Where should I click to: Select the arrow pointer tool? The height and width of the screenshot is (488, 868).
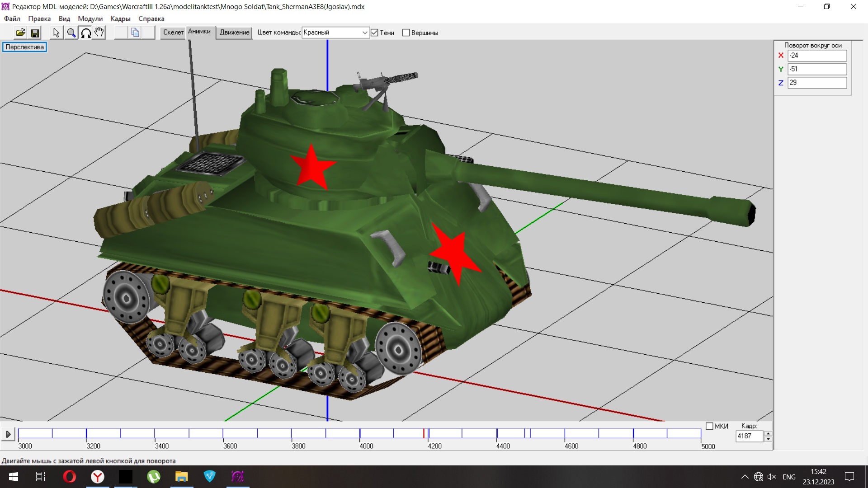(x=56, y=33)
